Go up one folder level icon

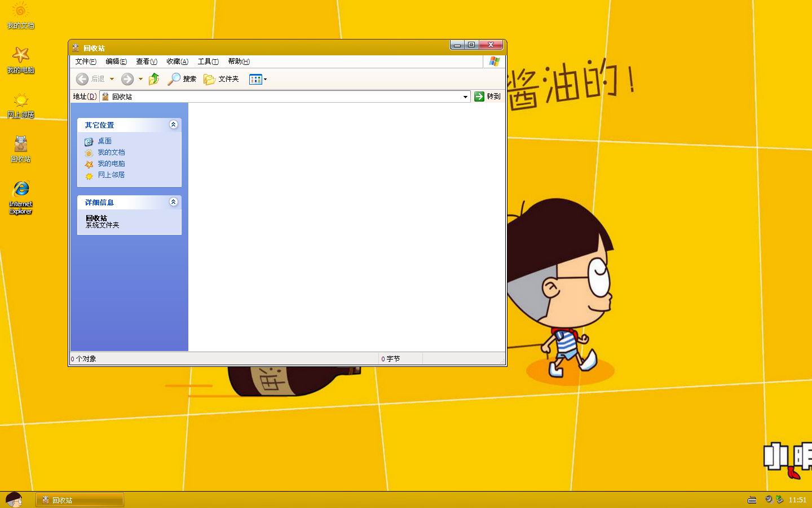coord(154,79)
